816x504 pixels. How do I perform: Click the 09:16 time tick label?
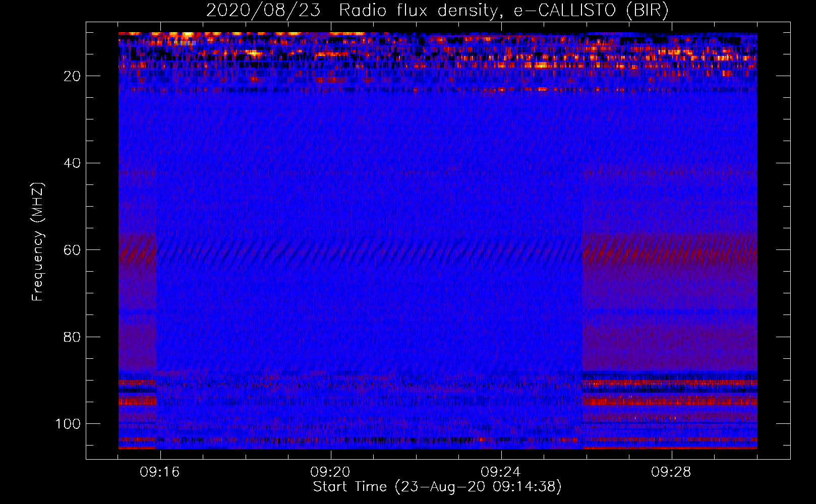tap(160, 472)
